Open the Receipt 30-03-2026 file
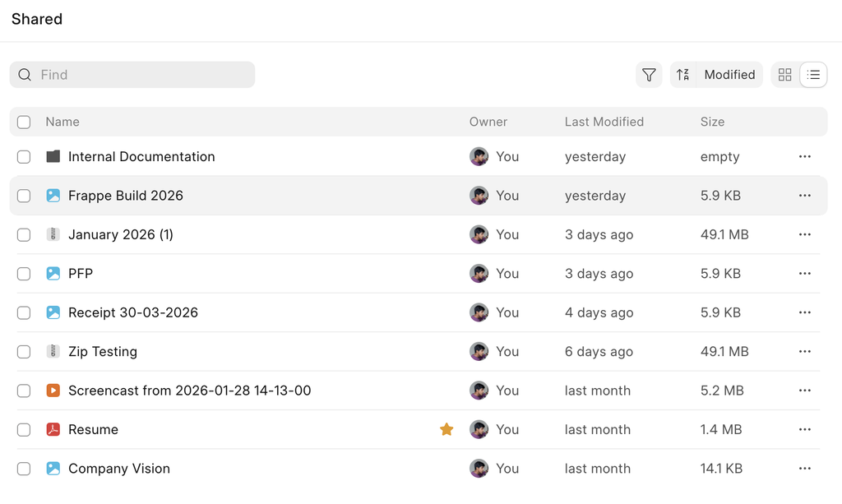842x504 pixels. pyautogui.click(x=133, y=312)
